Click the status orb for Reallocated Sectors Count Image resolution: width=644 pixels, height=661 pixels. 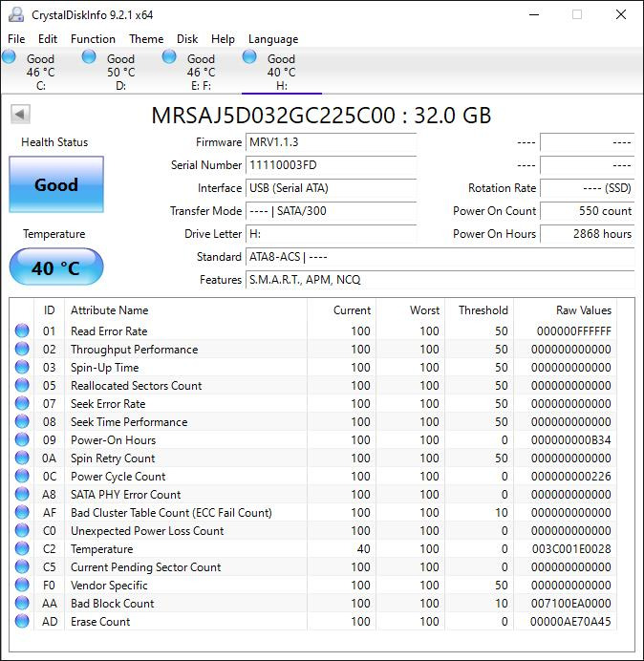tap(22, 385)
